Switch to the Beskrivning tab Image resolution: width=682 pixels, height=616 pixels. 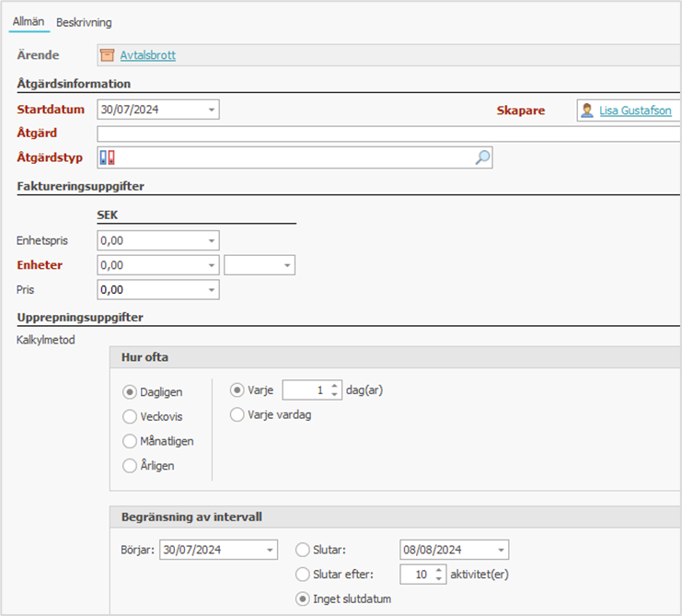(x=84, y=22)
